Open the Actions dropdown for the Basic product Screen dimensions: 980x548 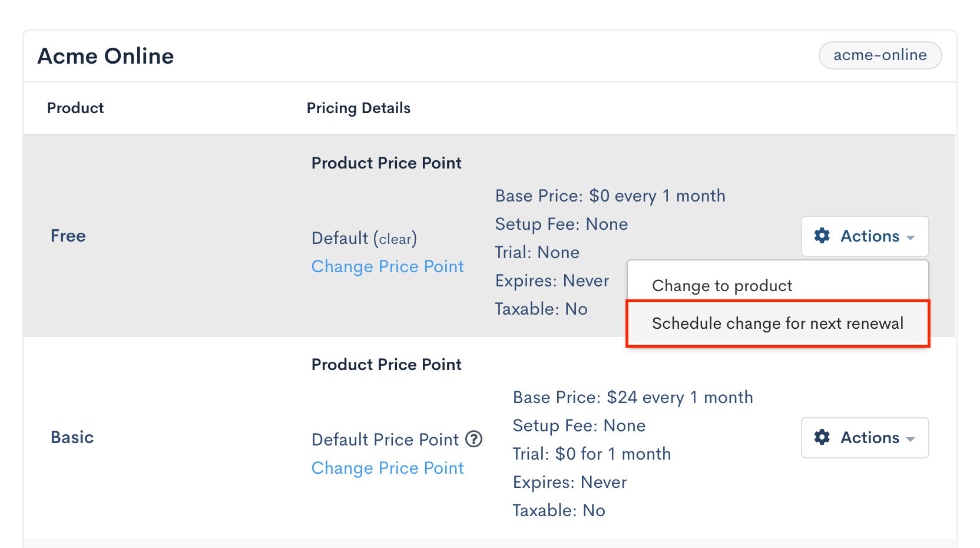tap(865, 437)
